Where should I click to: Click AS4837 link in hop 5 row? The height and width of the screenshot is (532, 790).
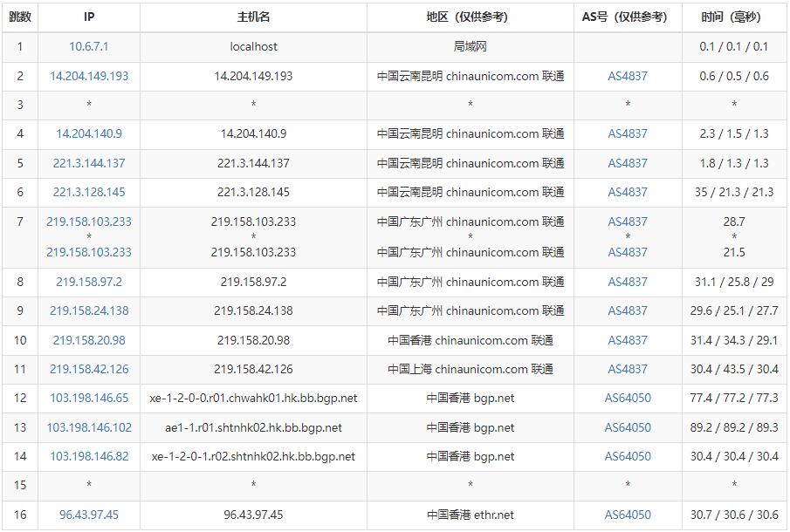pyautogui.click(x=628, y=163)
